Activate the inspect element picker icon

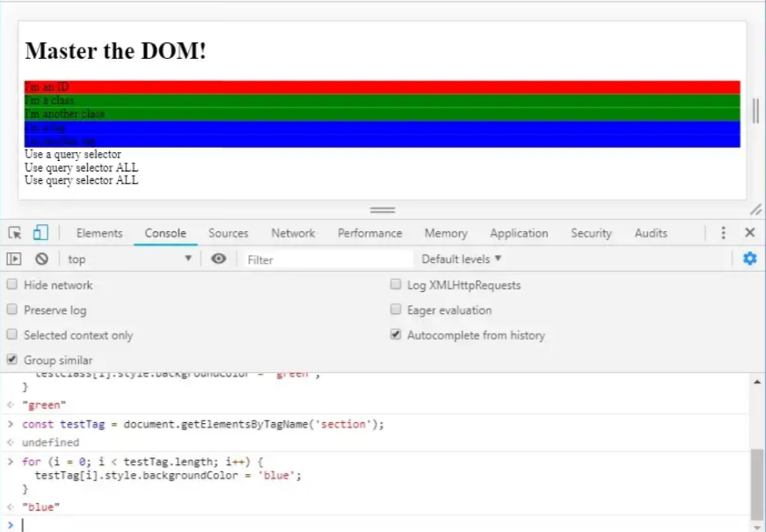click(15, 233)
